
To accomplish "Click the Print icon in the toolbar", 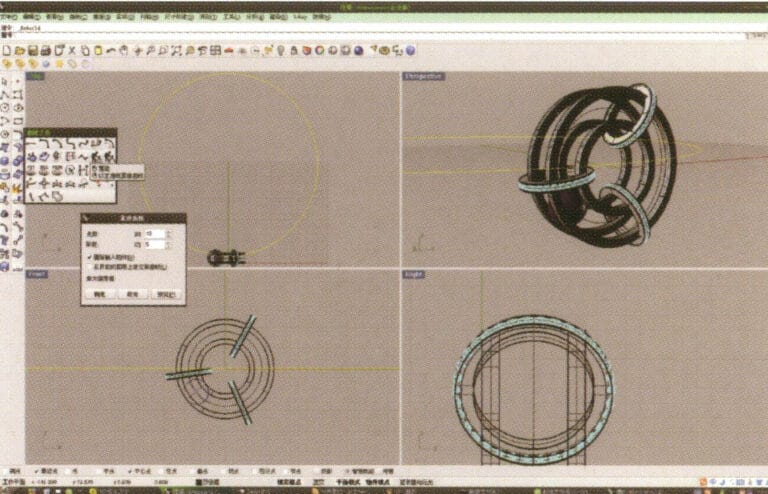I will coord(45,50).
